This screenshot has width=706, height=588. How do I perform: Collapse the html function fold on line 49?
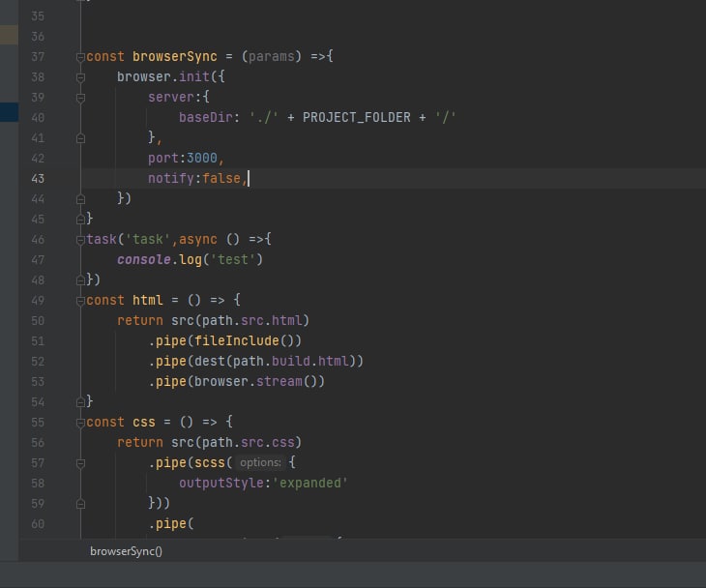click(80, 301)
